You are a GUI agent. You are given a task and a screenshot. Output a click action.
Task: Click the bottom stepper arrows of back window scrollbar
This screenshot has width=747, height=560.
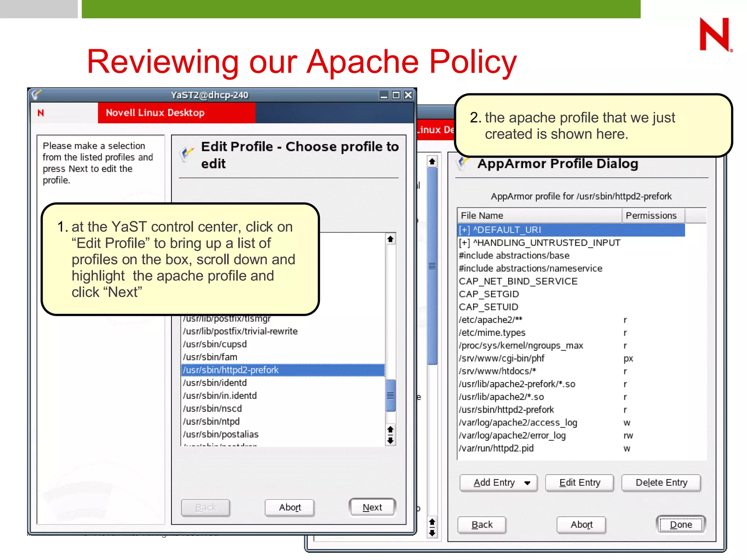coord(432,527)
